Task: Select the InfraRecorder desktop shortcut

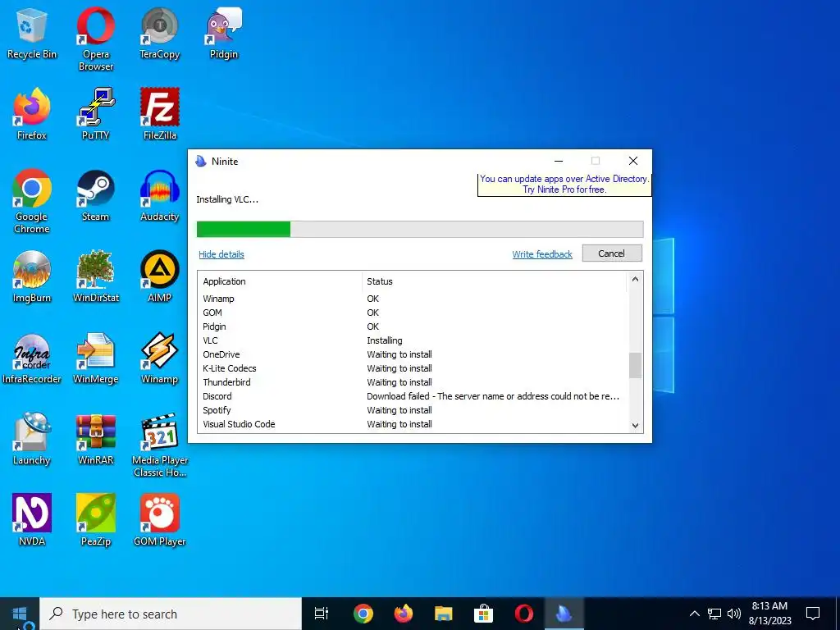Action: [x=32, y=358]
